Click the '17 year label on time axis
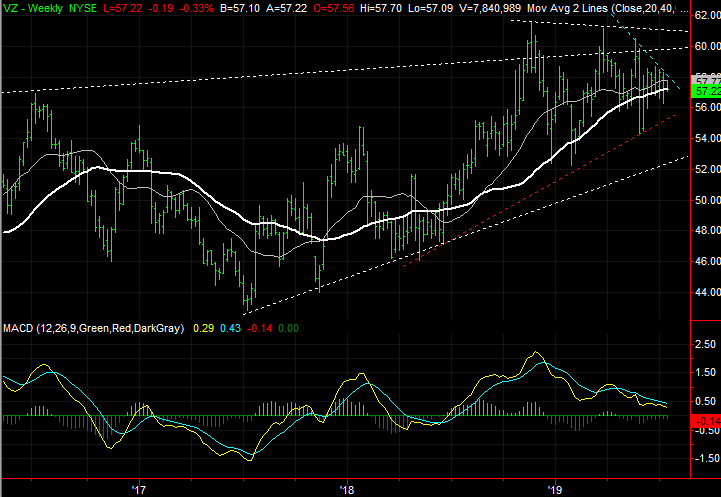The image size is (721, 497). point(138,489)
